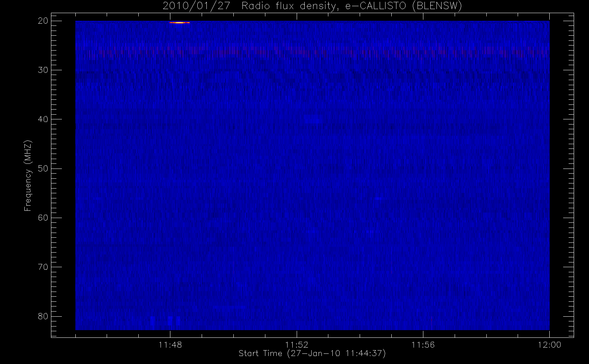Click the '11:52' time tick label
This screenshot has width=589, height=364.
(296, 345)
